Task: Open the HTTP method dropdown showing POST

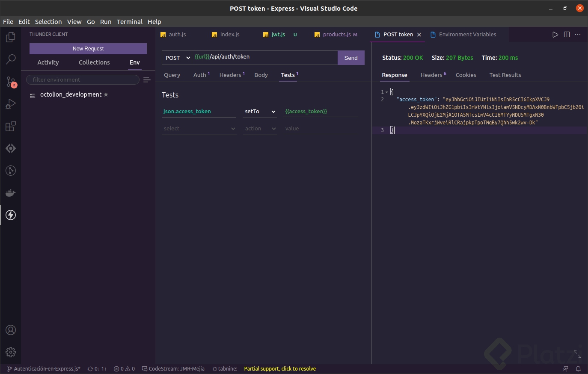Action: click(x=177, y=58)
